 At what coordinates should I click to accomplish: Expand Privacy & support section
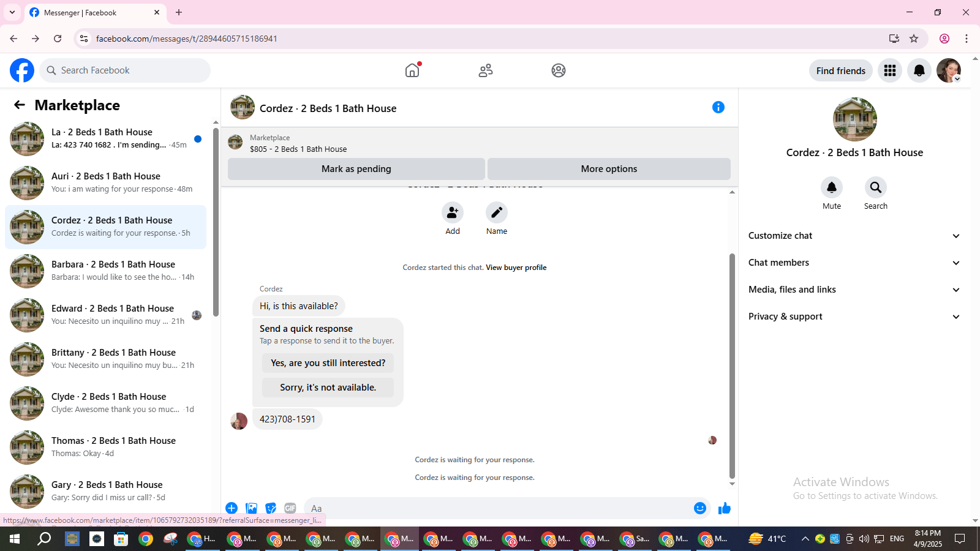point(854,317)
